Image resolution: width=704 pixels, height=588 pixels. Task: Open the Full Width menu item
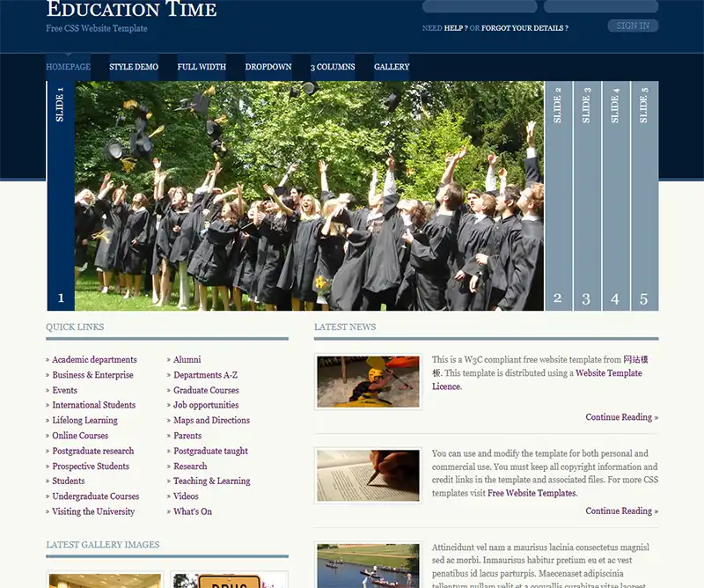[x=202, y=67]
